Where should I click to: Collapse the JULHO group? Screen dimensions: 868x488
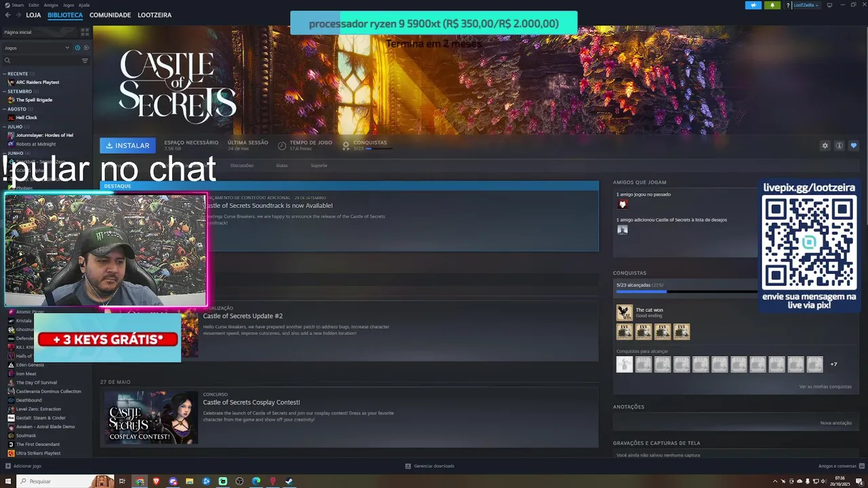coord(18,126)
